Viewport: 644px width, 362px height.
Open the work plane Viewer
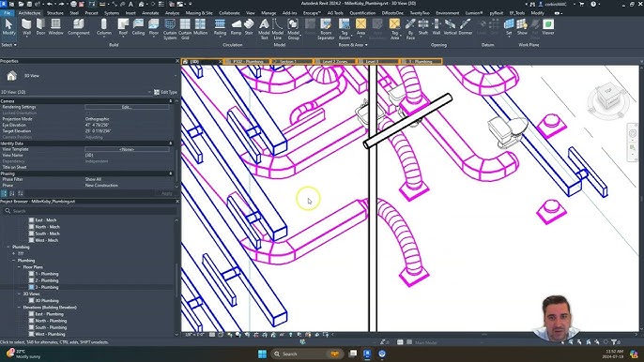[x=548, y=27]
